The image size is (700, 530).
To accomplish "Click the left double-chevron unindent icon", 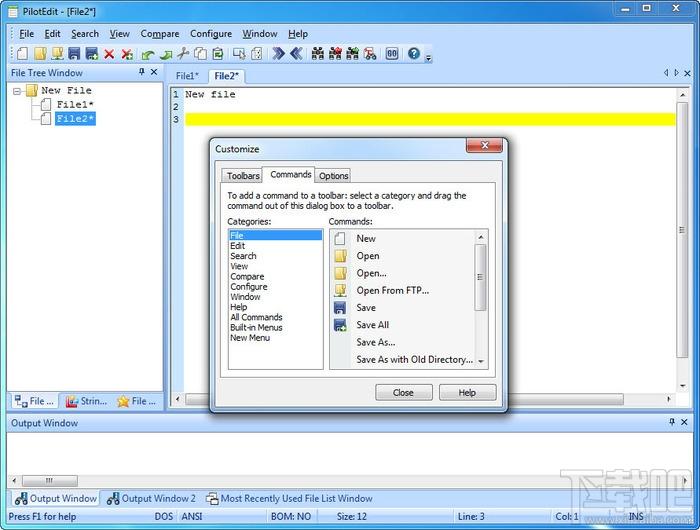I will tap(296, 54).
